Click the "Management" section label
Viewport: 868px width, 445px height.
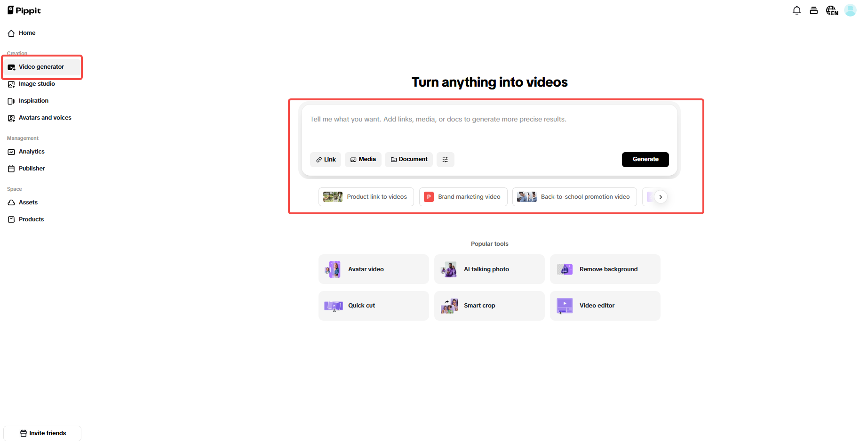click(x=23, y=138)
